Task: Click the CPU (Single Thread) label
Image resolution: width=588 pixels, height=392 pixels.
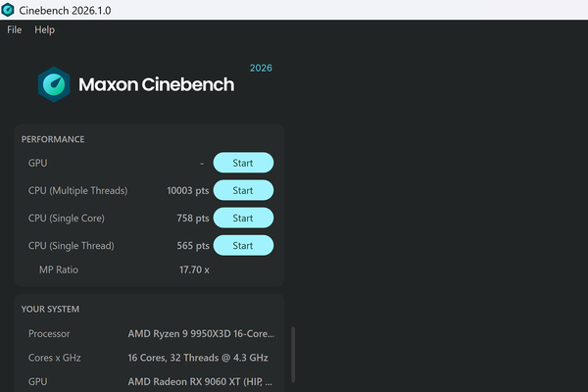Action: pos(72,246)
